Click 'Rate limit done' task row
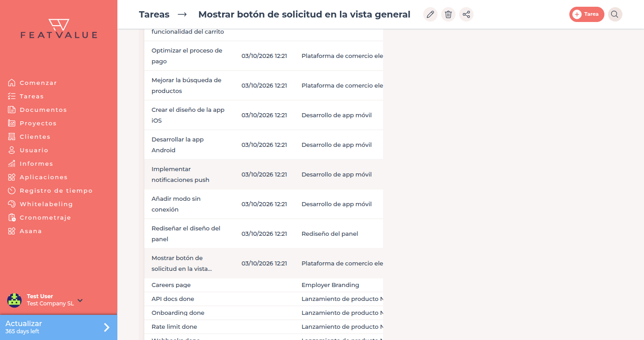 [264, 327]
